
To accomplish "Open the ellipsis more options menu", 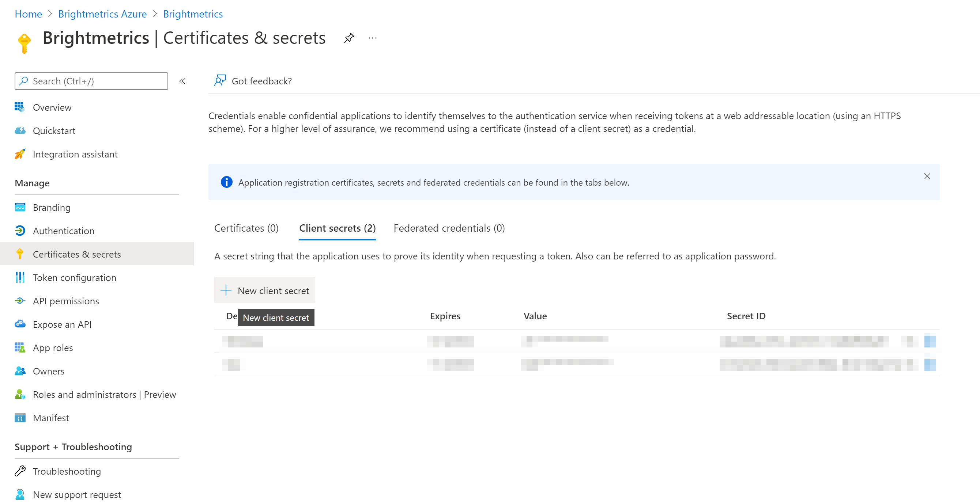I will (373, 38).
